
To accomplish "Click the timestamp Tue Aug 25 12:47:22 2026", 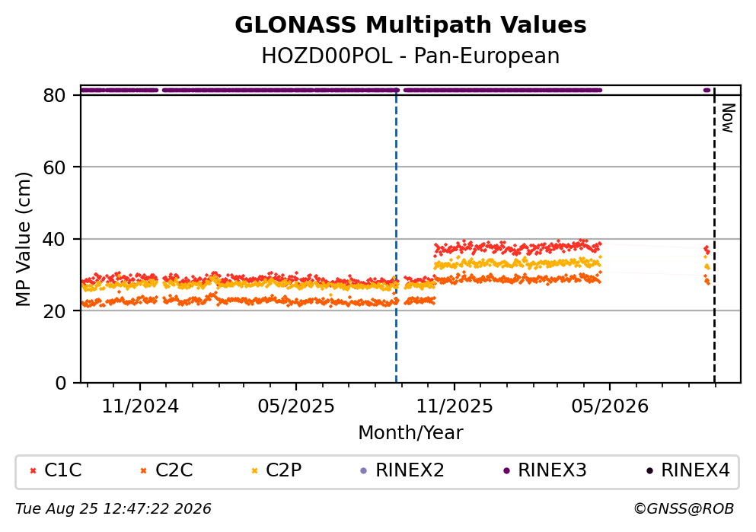I will 113,509.
